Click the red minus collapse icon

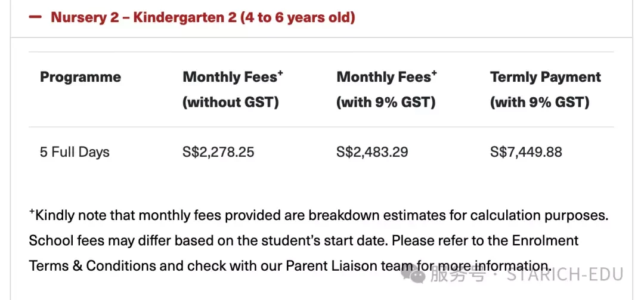pos(35,17)
